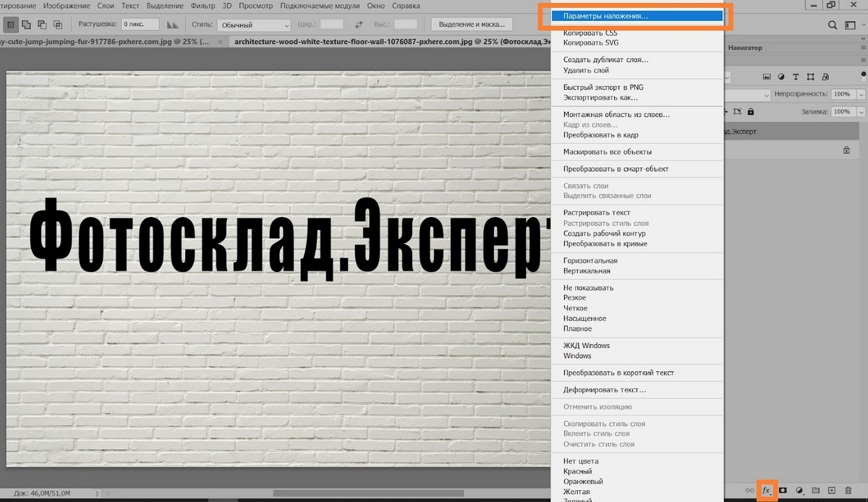Add a layer mask icon
The image size is (868, 502).
pos(783,490)
